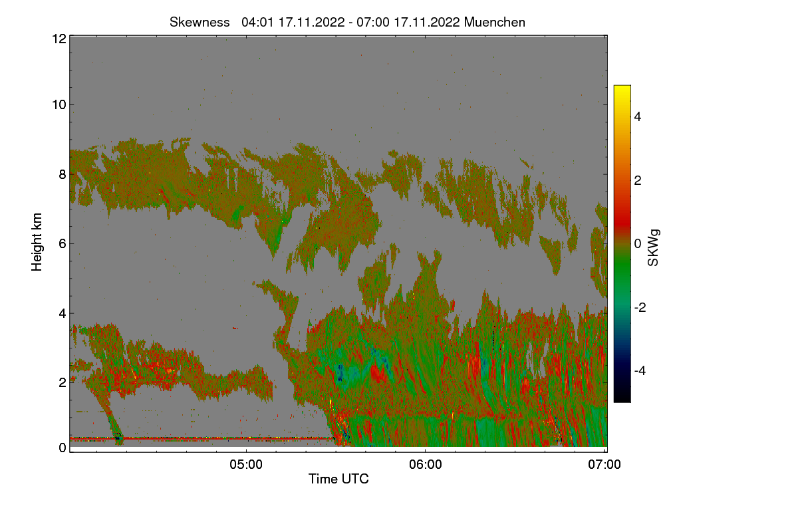Screen dimensions: 798x532
Task: Click the plot title starting with "Skewness"
Action: pos(347,22)
